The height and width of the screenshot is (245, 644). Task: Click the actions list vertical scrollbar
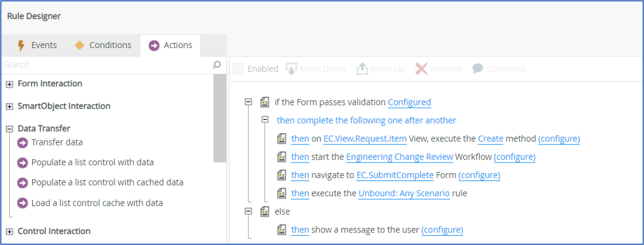click(x=220, y=119)
